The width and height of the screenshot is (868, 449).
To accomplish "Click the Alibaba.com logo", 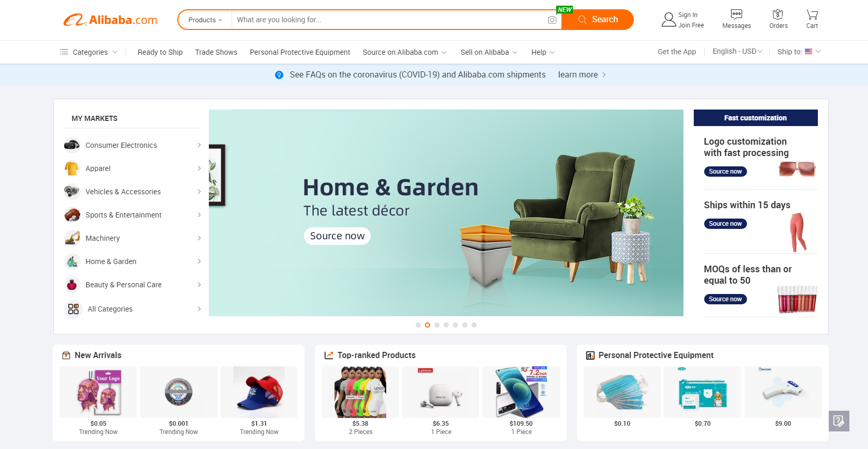I will pos(110,20).
